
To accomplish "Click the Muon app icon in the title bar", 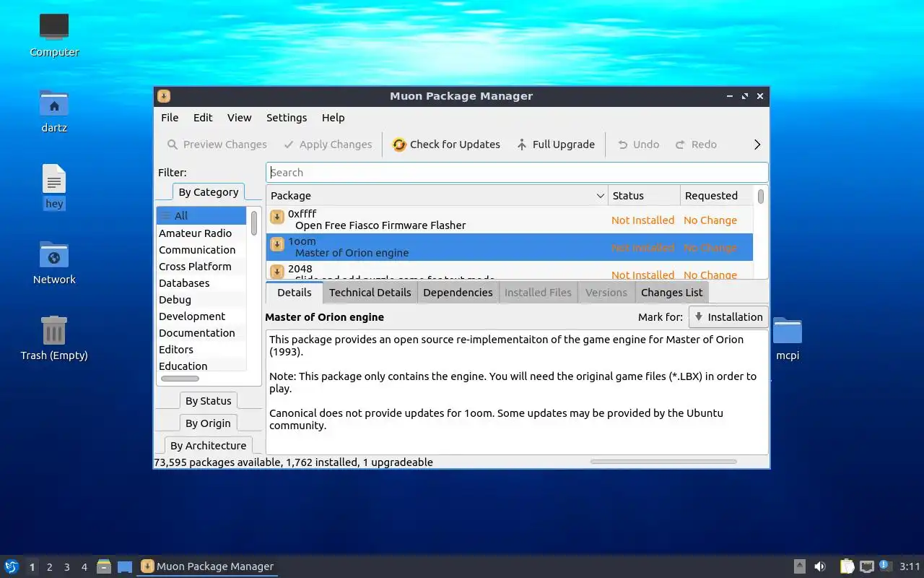I will tap(164, 96).
